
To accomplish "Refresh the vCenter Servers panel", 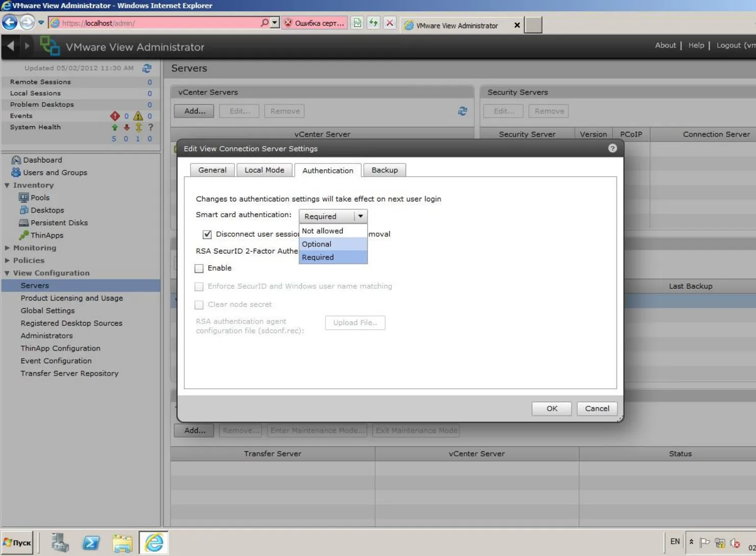I will coord(463,111).
